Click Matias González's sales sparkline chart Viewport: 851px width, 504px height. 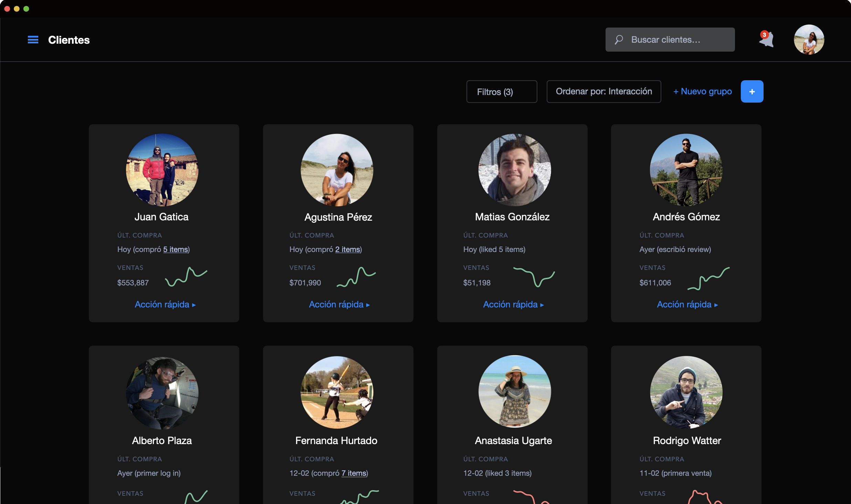point(534,277)
